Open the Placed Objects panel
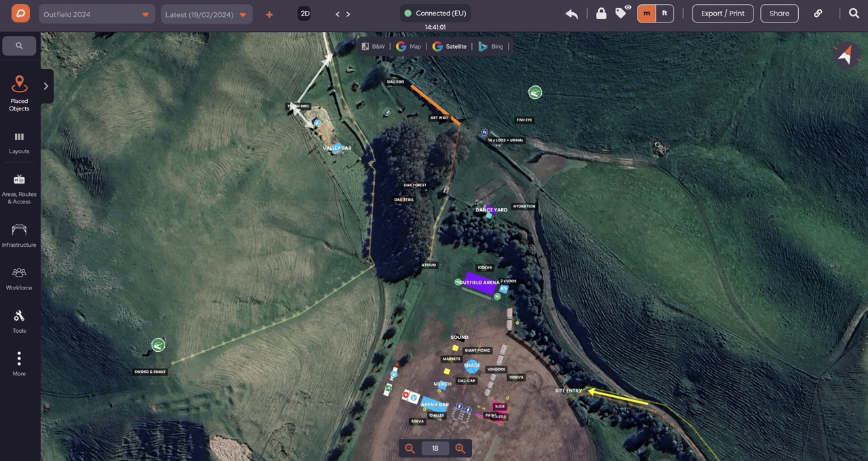868x461 pixels. click(19, 93)
